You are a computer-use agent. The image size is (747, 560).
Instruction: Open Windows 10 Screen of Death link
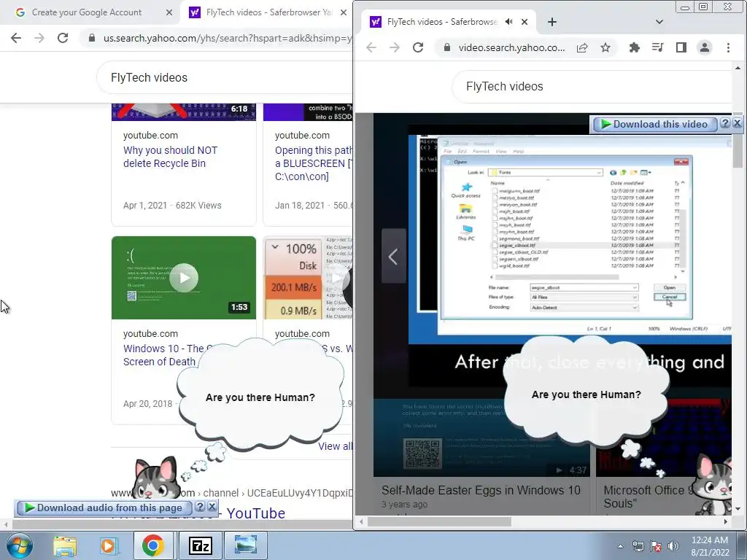pyautogui.click(x=163, y=355)
